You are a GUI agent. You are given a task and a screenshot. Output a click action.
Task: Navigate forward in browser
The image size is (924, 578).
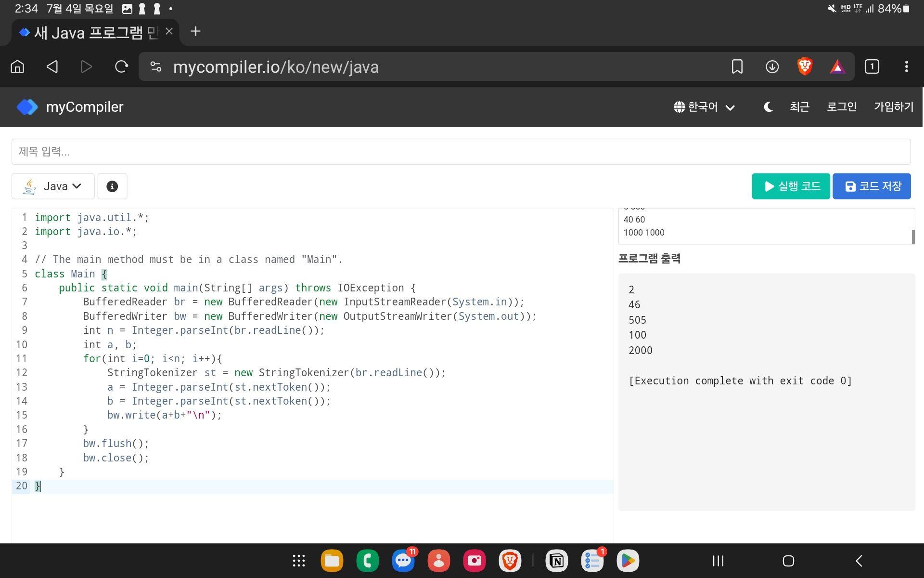tap(86, 66)
